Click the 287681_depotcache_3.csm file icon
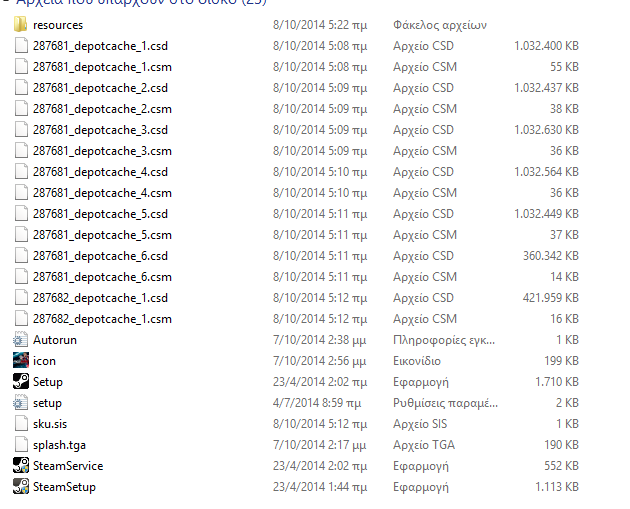Image resolution: width=630 pixels, height=509 pixels. (x=21, y=150)
